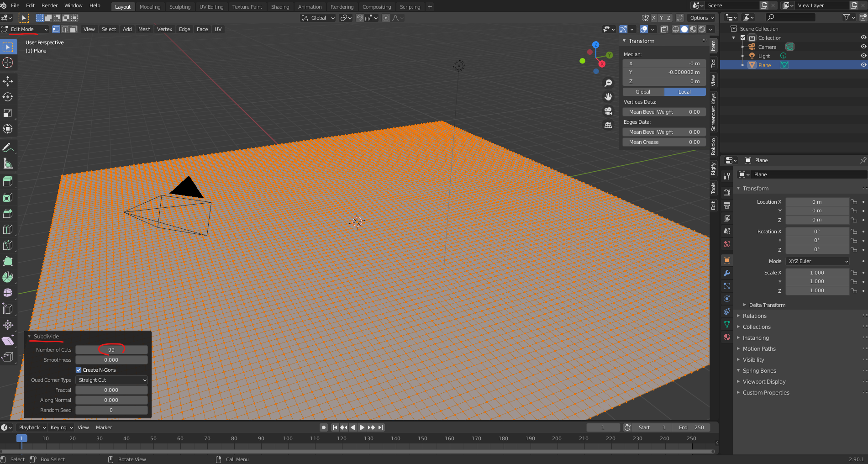Open Quad Corner Type Straight Cut dropdown
Image resolution: width=868 pixels, height=464 pixels.
pyautogui.click(x=112, y=380)
